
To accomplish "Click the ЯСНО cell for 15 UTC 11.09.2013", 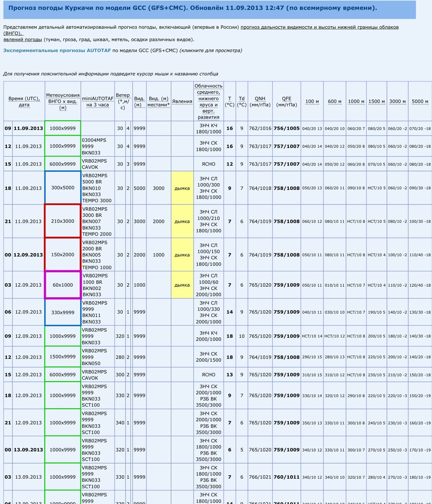I will coord(208,164).
